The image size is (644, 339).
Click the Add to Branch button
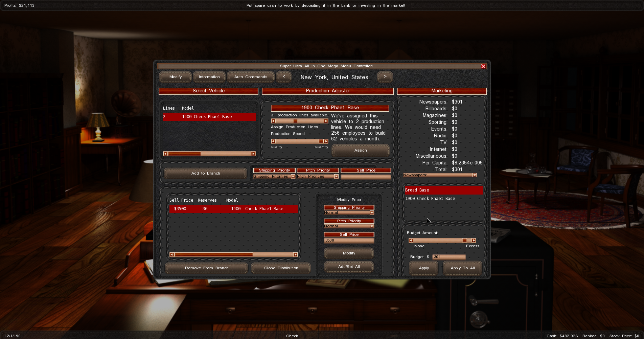click(x=205, y=174)
